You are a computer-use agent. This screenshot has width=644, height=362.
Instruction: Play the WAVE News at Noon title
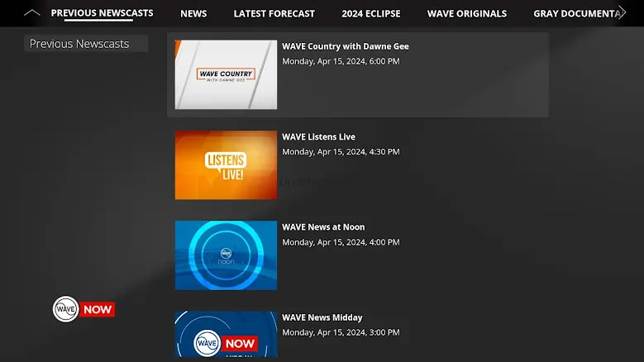[323, 227]
